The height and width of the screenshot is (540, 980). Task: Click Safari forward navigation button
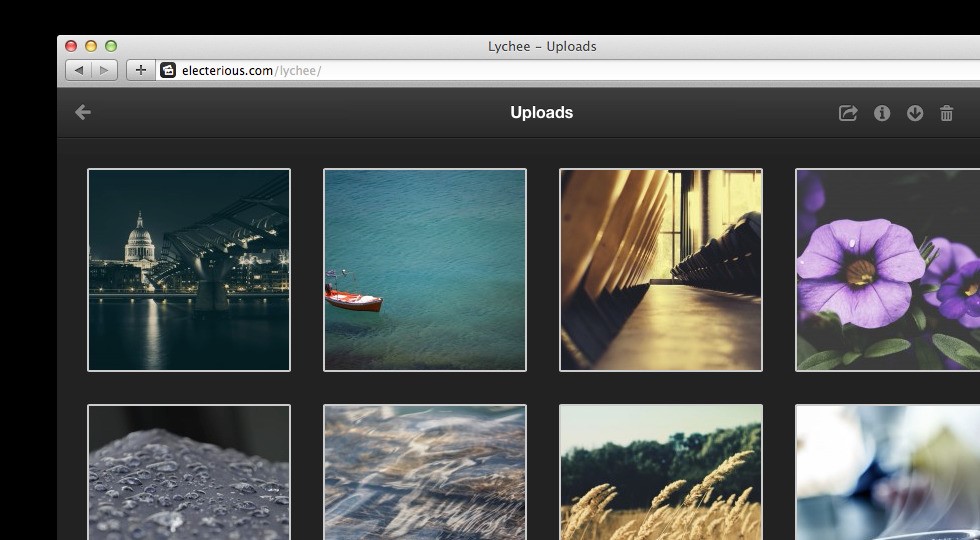[104, 70]
